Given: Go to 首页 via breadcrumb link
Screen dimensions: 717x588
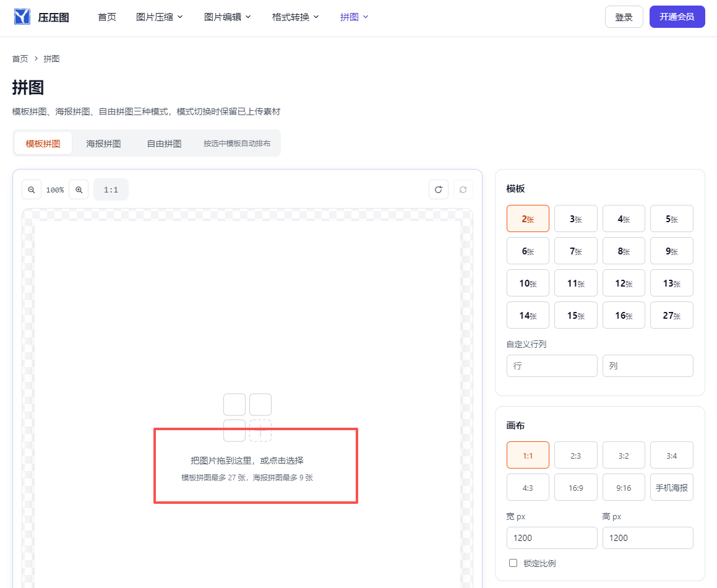Looking at the screenshot, I should pos(20,59).
